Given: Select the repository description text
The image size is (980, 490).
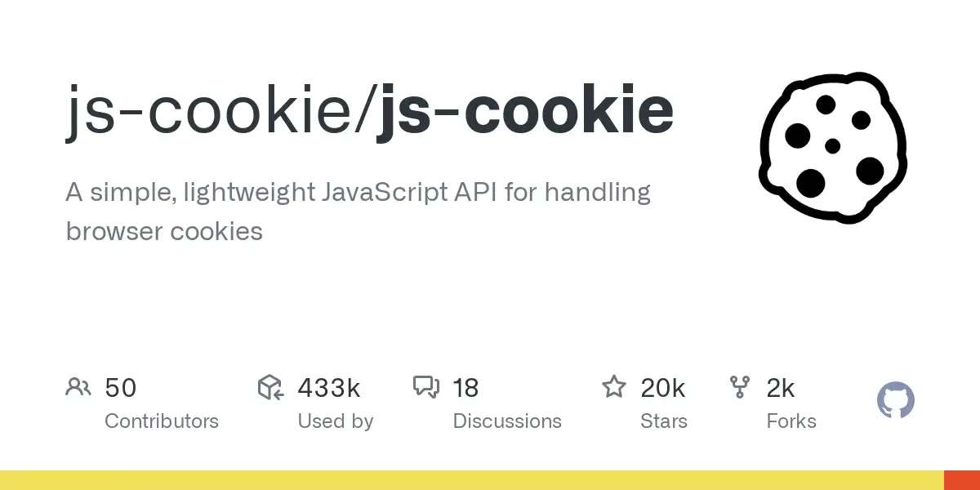Looking at the screenshot, I should tap(359, 212).
